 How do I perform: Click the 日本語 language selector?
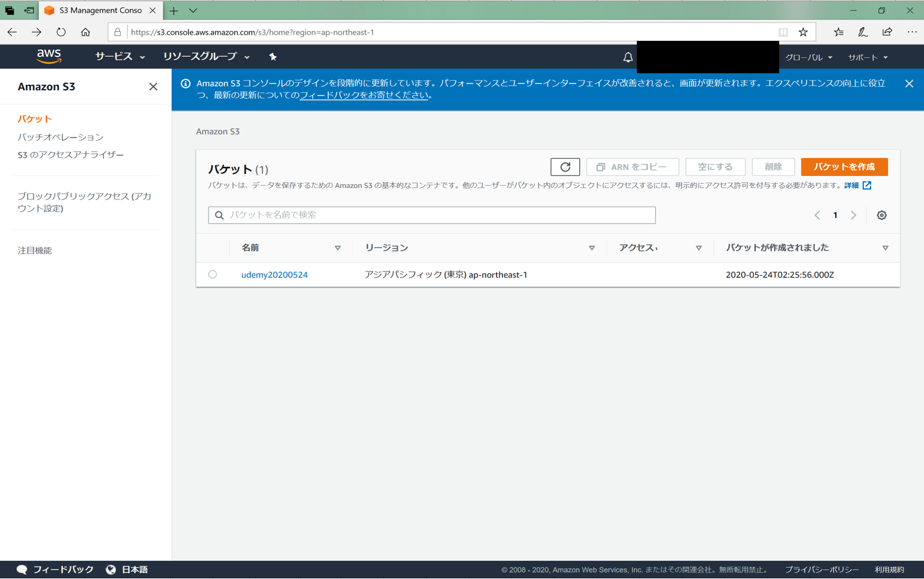click(x=135, y=569)
